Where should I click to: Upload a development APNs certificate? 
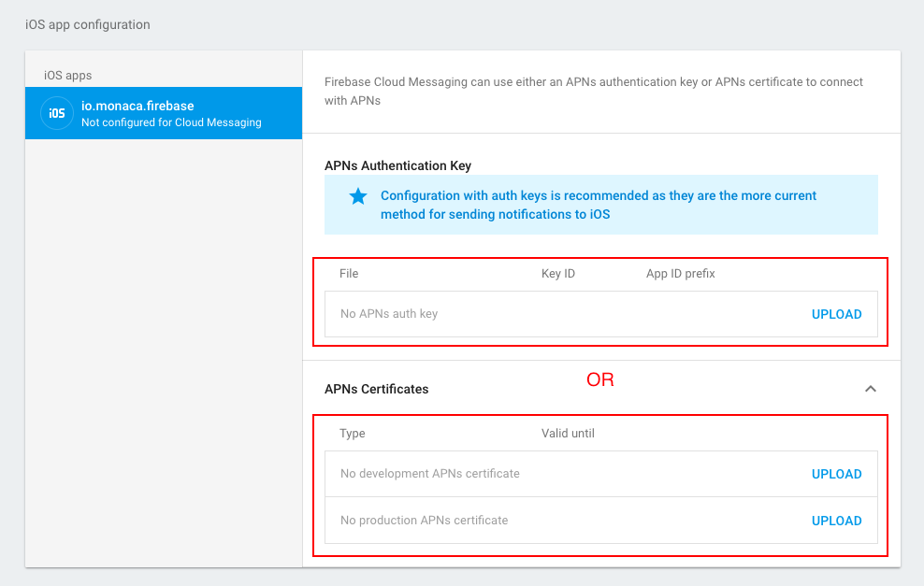click(x=836, y=474)
